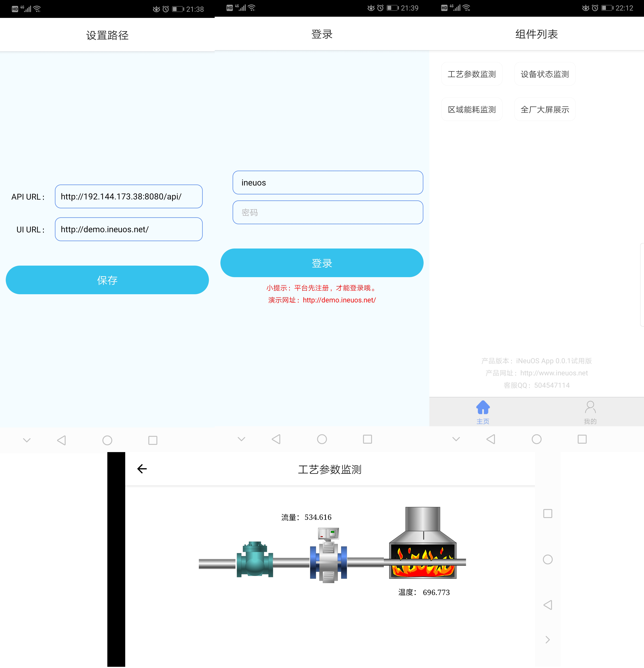Select 区域能耗监测 component
The width and height of the screenshot is (644, 668).
pos(472,109)
